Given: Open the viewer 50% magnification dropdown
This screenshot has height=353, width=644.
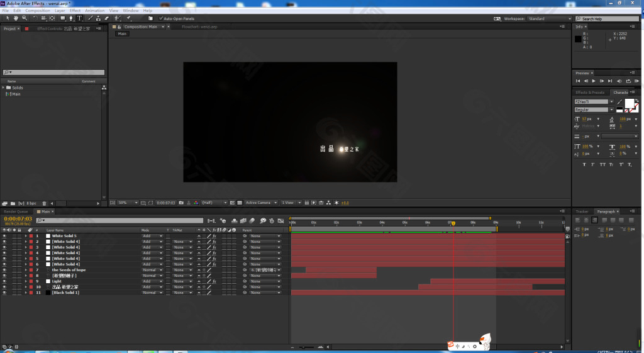Looking at the screenshot, I should click(128, 203).
